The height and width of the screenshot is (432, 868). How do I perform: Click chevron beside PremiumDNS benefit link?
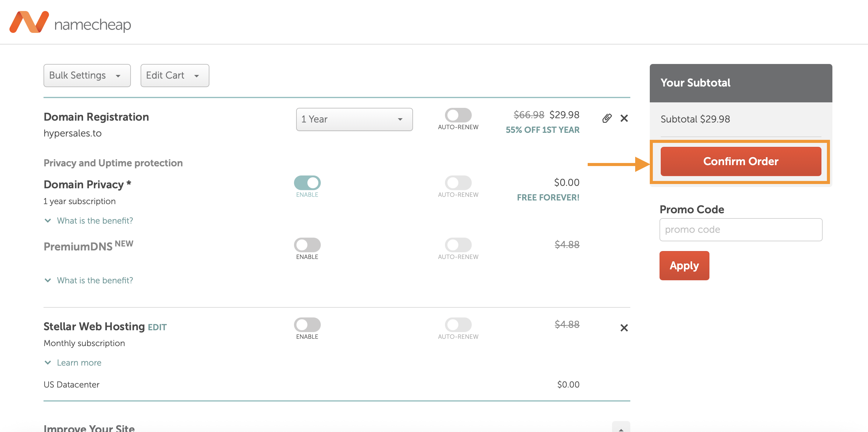click(x=48, y=280)
